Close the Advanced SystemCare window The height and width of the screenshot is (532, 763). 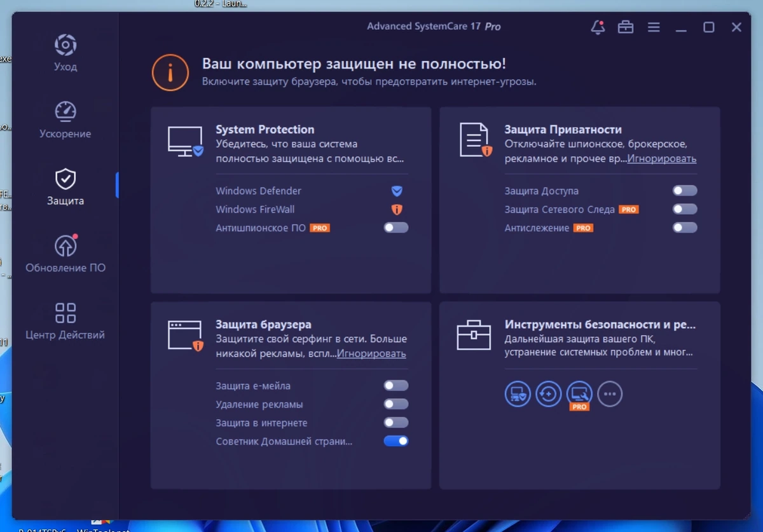coord(737,27)
